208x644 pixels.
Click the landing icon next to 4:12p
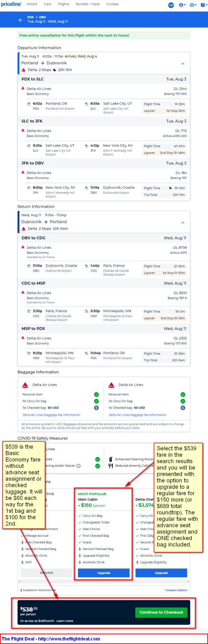tap(87, 145)
